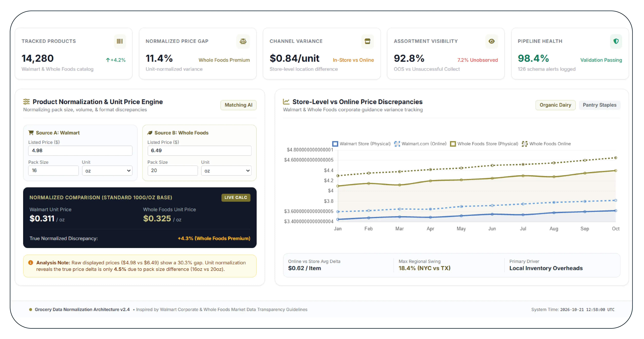644x339 pixels.
Task: Toggle Walmart Store (Physical) legend series
Action: (361, 144)
